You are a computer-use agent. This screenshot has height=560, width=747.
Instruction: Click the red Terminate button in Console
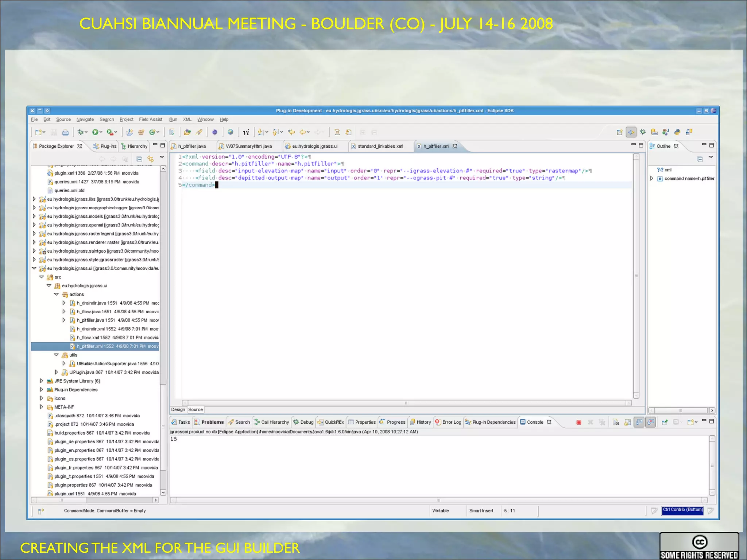pyautogui.click(x=578, y=422)
